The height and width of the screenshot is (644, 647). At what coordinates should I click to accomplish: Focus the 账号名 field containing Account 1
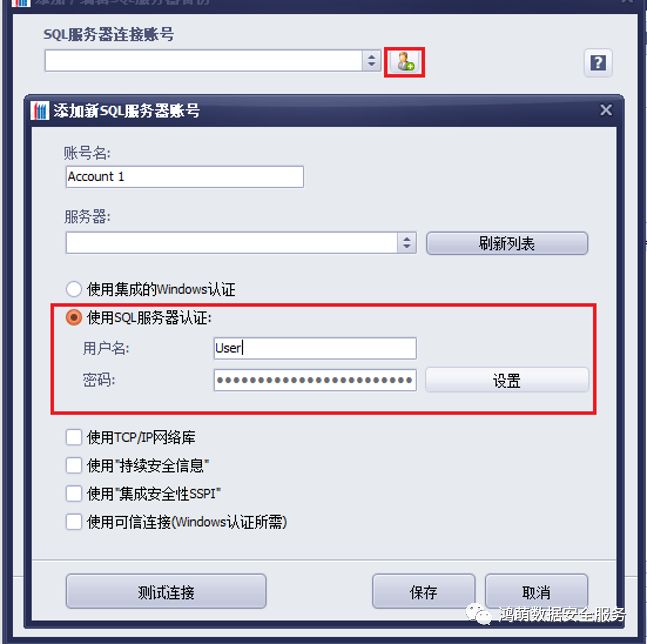click(184, 177)
